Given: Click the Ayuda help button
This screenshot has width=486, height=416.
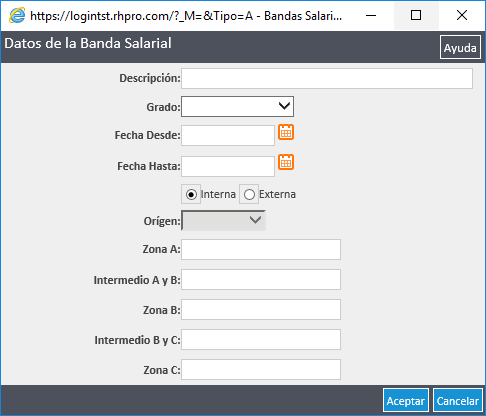Looking at the screenshot, I should point(460,47).
